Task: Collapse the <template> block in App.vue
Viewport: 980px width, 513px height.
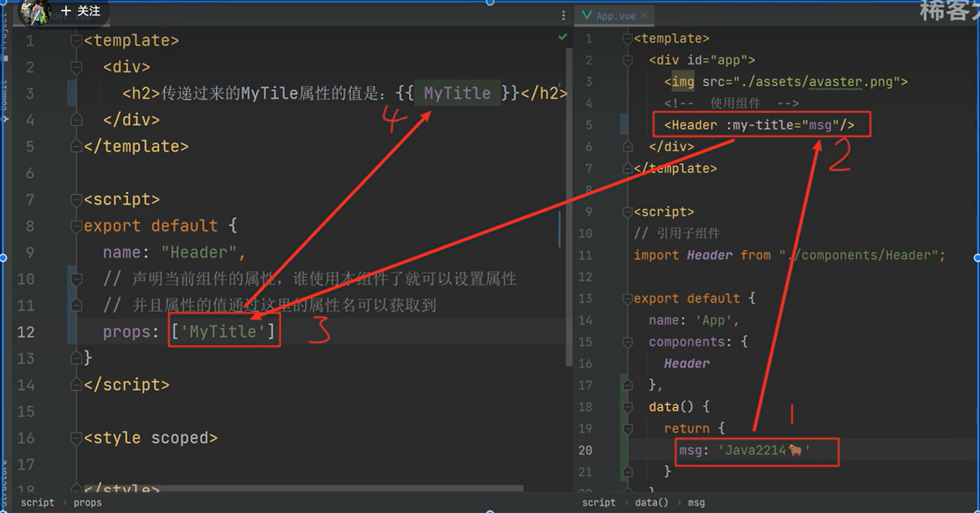Action: coord(627,38)
